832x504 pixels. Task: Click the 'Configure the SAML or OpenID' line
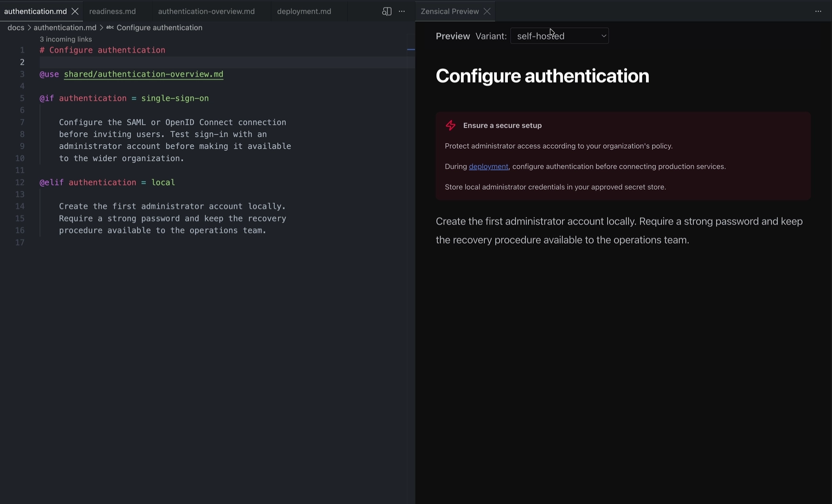click(x=173, y=122)
